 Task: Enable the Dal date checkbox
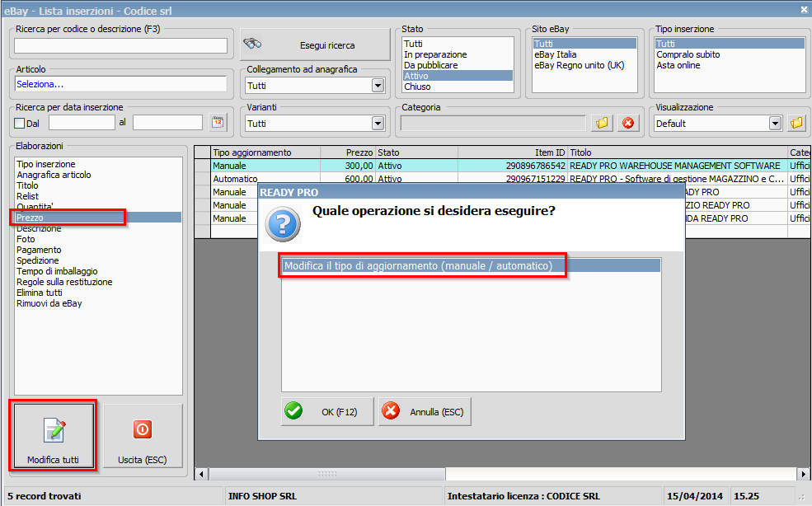[x=20, y=124]
